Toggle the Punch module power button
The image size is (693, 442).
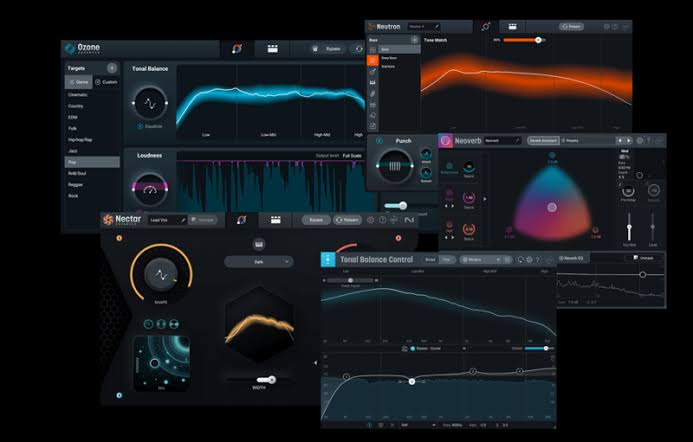click(379, 141)
